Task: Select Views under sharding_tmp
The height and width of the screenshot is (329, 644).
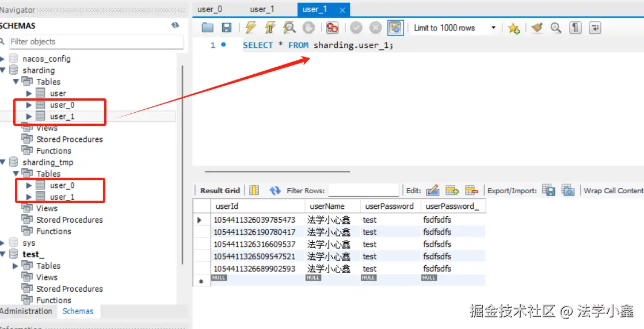Action: (47, 208)
